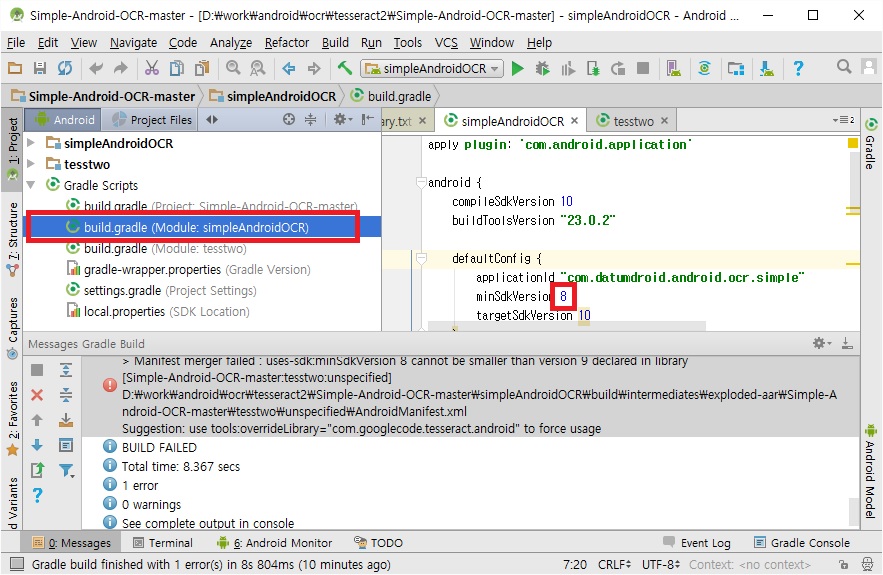The height and width of the screenshot is (575, 883).
Task: Collapse all icon in Project panel
Action: [x=310, y=119]
